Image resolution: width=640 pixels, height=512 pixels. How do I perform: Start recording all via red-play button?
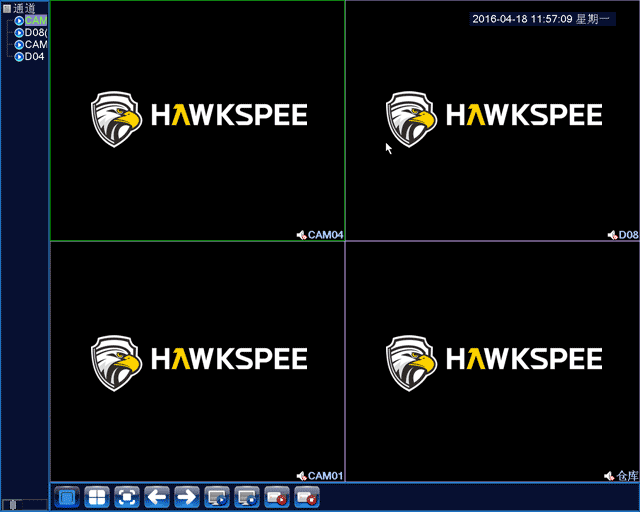pos(277,497)
